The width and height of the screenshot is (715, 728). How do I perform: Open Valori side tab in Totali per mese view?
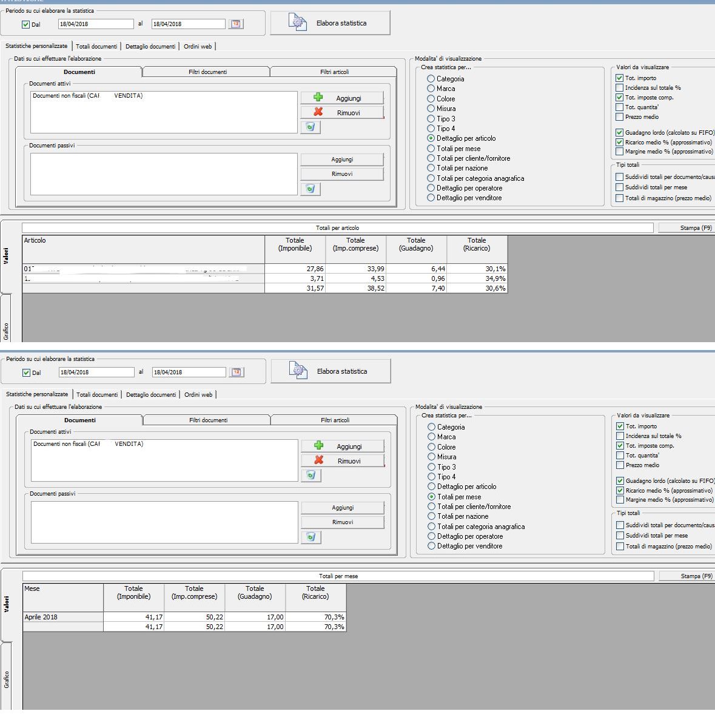click(6, 604)
